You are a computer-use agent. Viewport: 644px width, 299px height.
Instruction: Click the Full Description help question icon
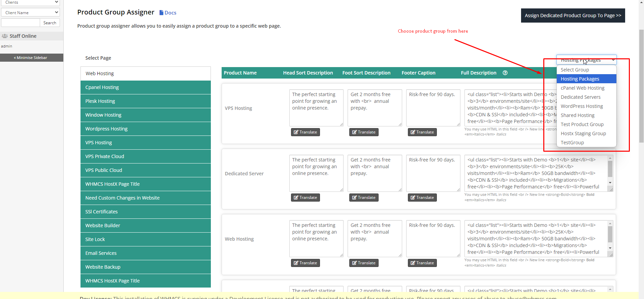click(x=505, y=73)
